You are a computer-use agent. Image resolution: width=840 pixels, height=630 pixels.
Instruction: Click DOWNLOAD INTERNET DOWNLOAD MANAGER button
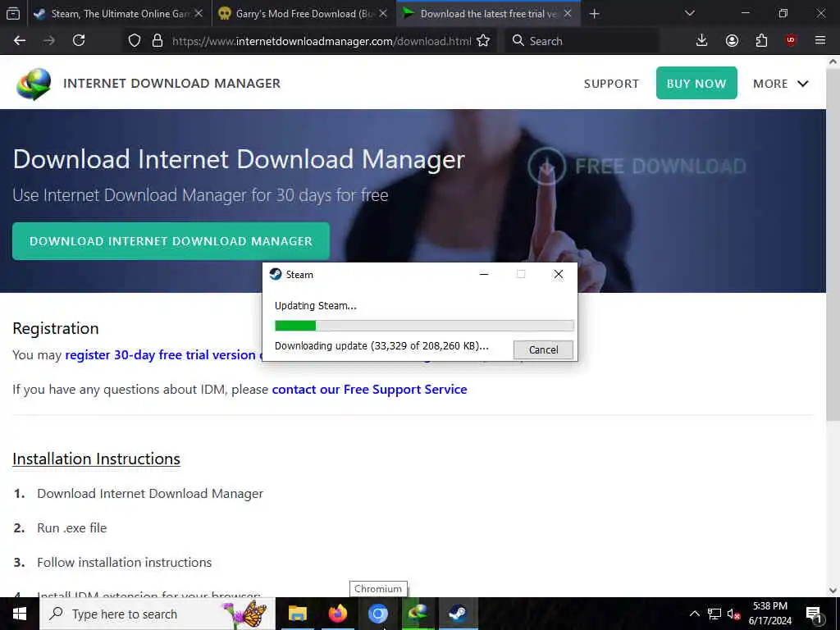click(171, 241)
